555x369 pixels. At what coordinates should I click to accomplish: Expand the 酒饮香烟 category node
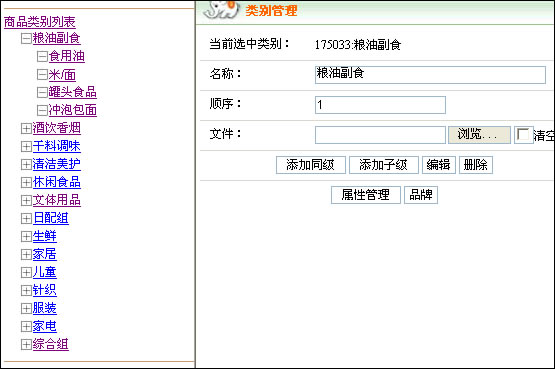tap(26, 128)
